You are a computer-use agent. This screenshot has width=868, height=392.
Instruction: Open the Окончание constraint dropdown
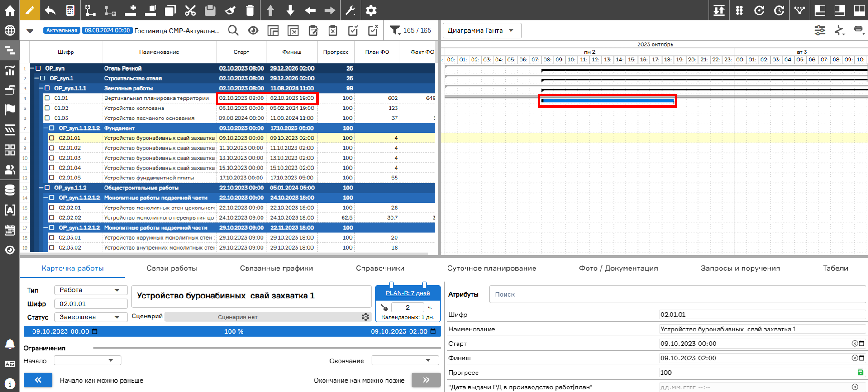[x=405, y=360]
